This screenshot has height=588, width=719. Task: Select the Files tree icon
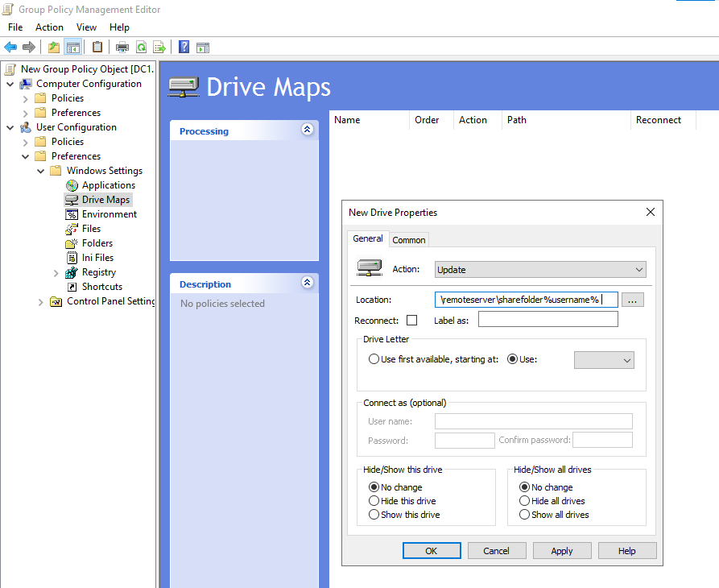[72, 229]
